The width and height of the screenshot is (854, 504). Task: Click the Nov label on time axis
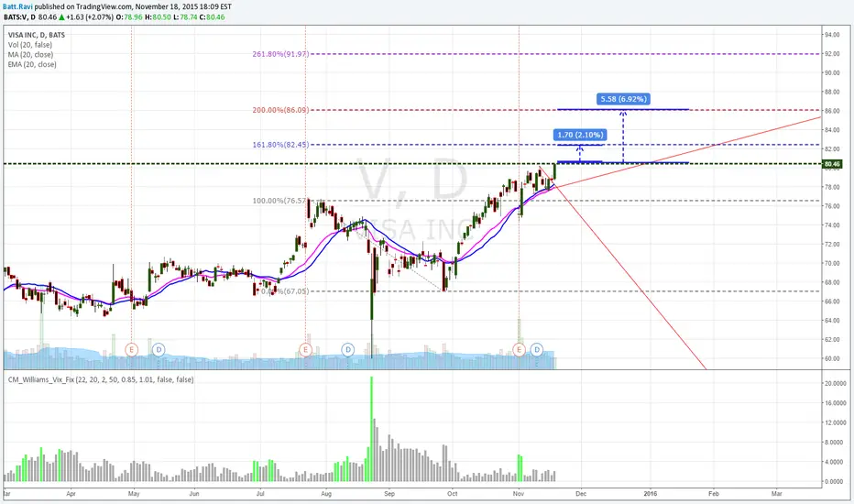click(519, 494)
